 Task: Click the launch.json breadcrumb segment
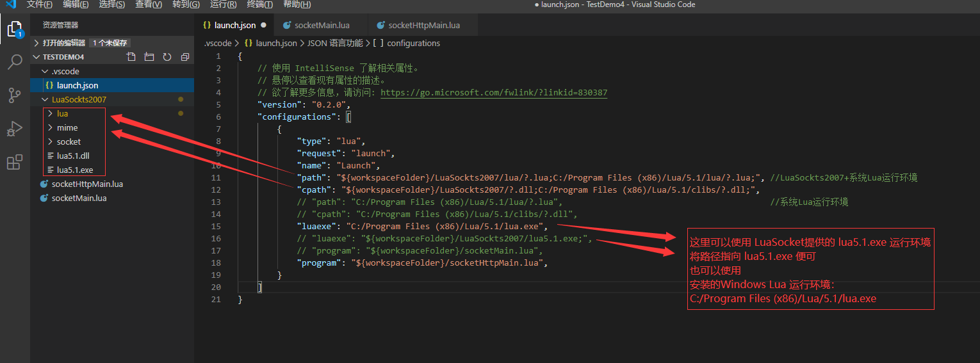[270, 43]
